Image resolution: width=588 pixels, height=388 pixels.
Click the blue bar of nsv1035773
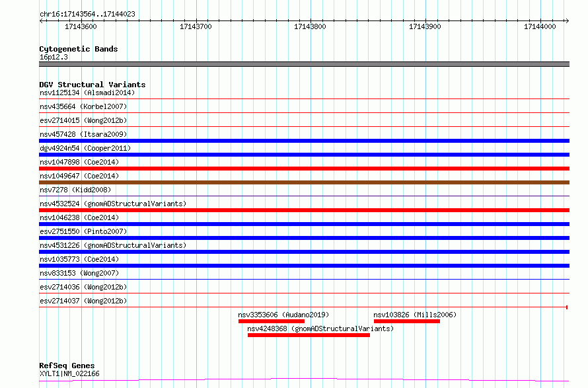coord(304,266)
